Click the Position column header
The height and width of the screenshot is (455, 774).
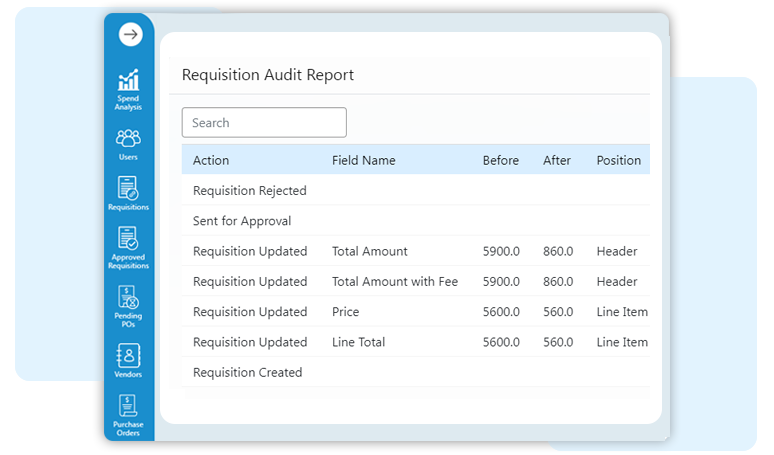point(618,160)
